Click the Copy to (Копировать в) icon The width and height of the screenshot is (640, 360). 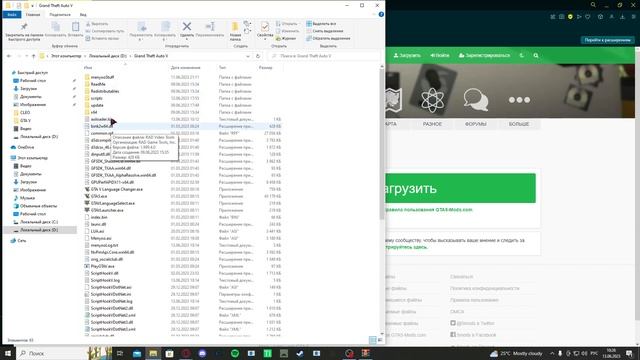[x=165, y=27]
